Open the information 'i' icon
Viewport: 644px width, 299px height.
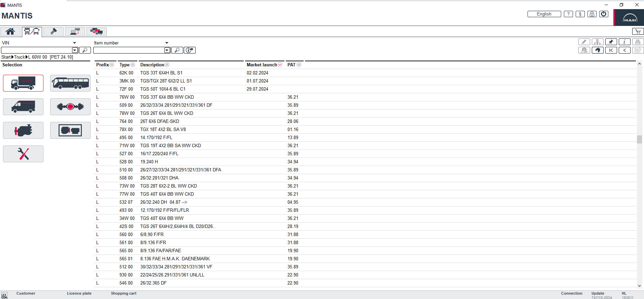624,42
